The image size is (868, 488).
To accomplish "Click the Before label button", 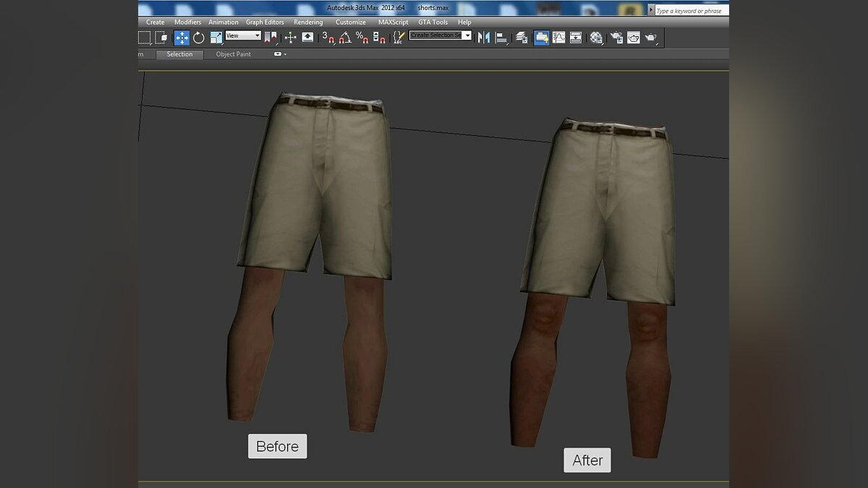I will click(277, 446).
